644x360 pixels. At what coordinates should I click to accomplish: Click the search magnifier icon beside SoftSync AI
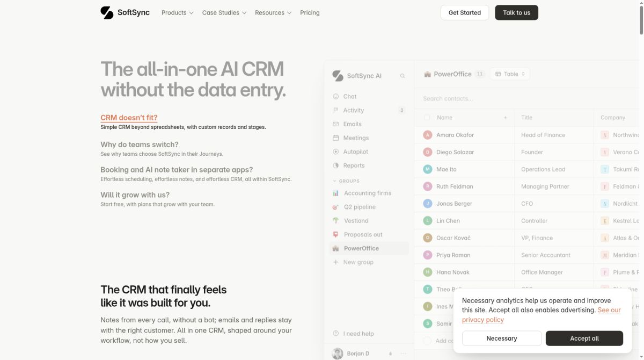coord(402,76)
